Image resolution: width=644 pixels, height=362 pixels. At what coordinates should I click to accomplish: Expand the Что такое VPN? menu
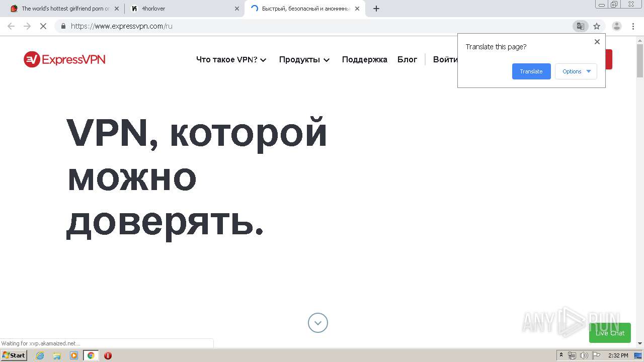(231, 59)
